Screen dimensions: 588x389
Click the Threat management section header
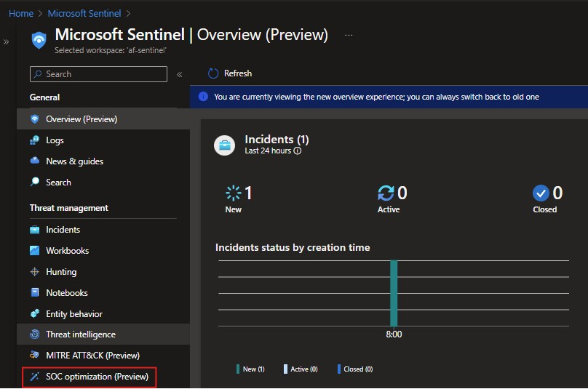(x=69, y=208)
